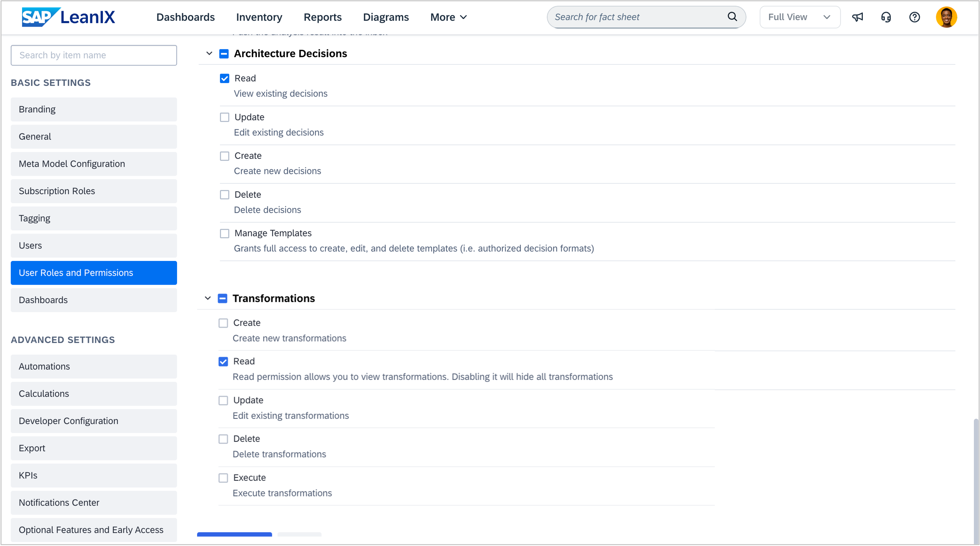Enable Manage Templates permission
Viewport: 980px width, 546px height.
click(224, 233)
